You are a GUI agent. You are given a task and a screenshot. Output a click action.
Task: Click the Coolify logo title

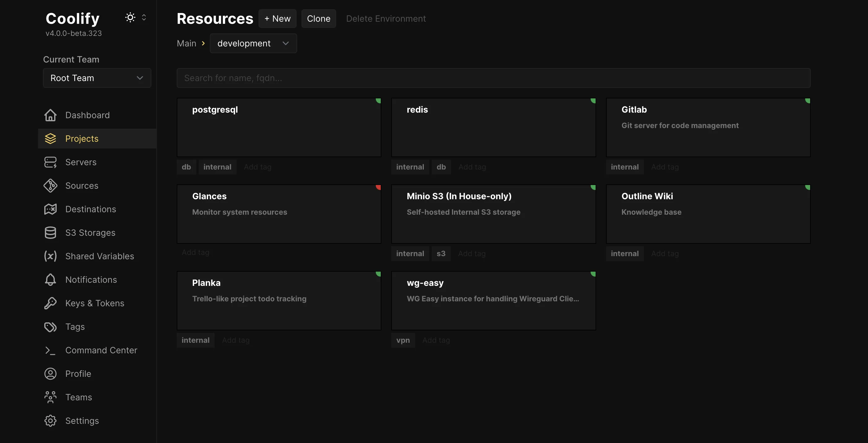[72, 18]
